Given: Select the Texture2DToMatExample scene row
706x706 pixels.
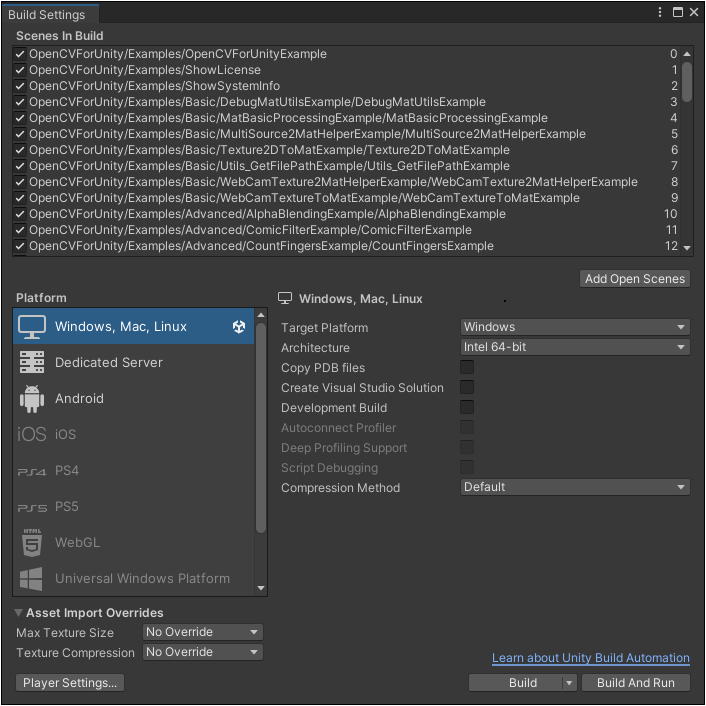Looking at the screenshot, I should pos(346,150).
